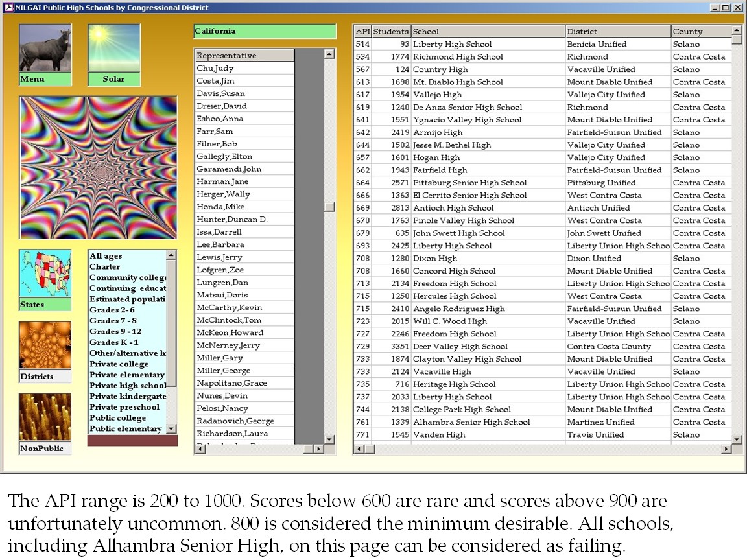The height and width of the screenshot is (560, 747).
Task: Pick "Charter" in the school type list
Action: click(x=105, y=267)
